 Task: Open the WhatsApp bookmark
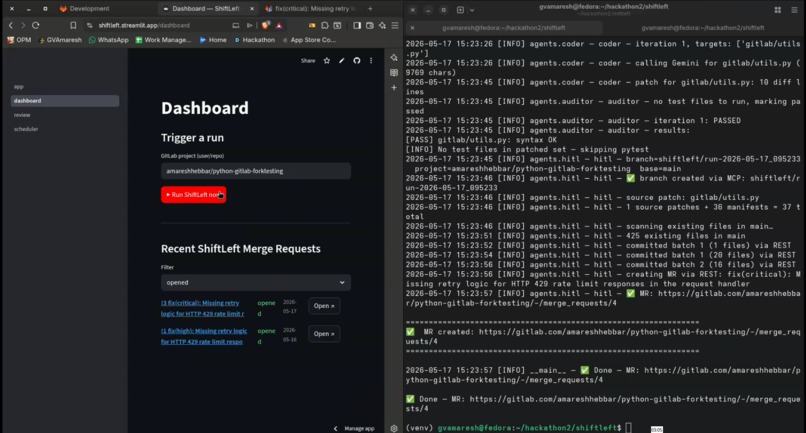click(x=108, y=40)
